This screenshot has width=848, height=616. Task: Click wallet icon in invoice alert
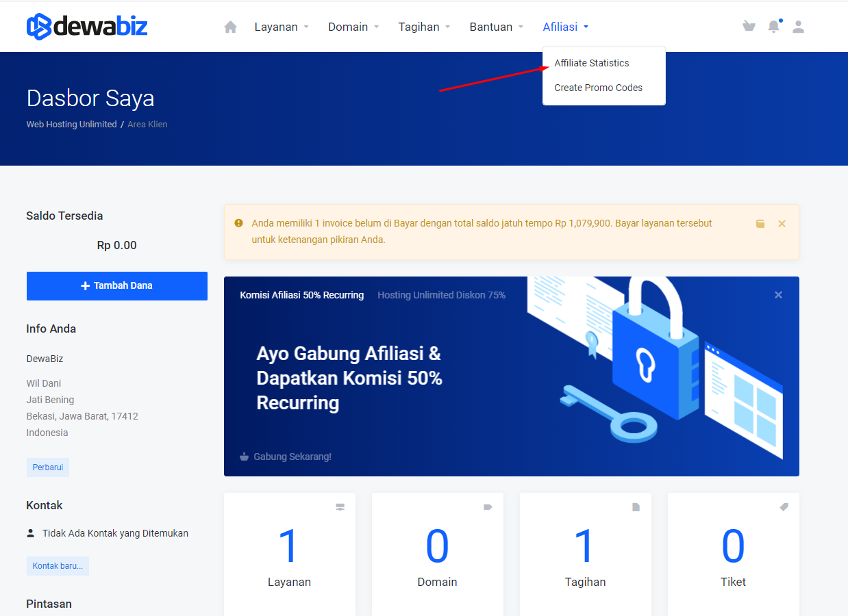[760, 224]
